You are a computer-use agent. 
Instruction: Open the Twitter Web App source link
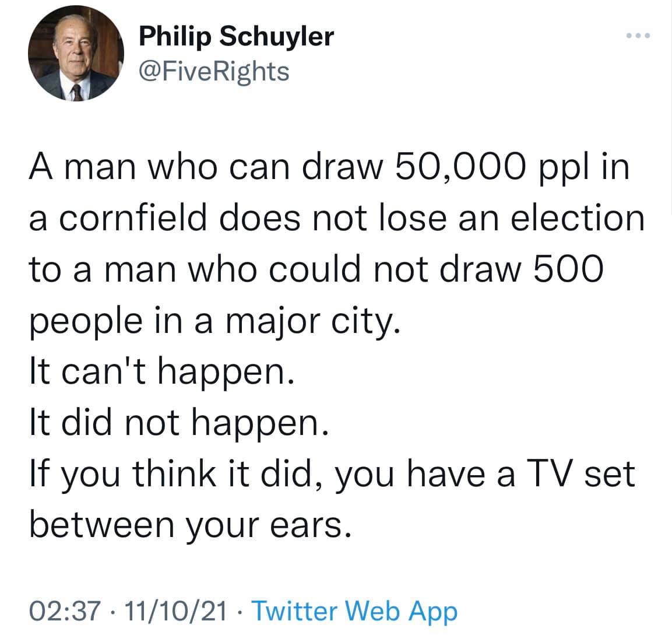355,611
